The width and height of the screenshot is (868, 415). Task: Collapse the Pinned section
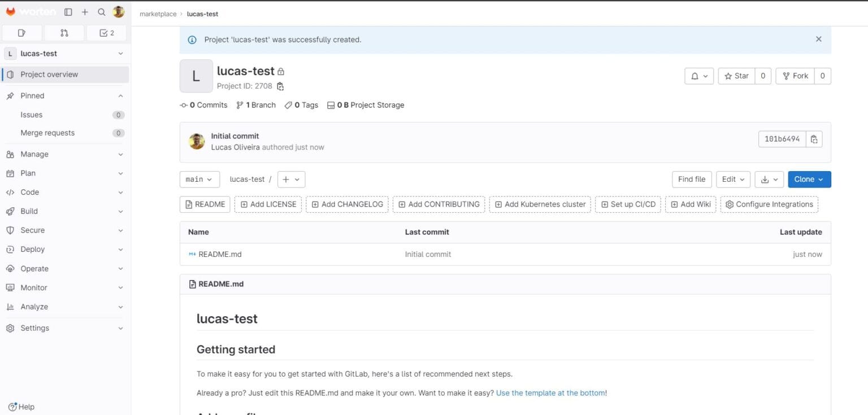click(x=119, y=95)
